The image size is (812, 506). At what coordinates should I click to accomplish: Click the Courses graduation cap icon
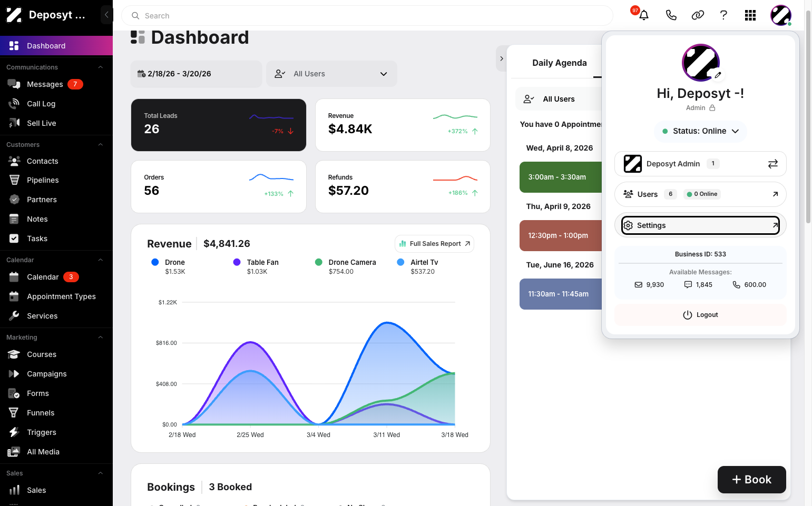(14, 354)
